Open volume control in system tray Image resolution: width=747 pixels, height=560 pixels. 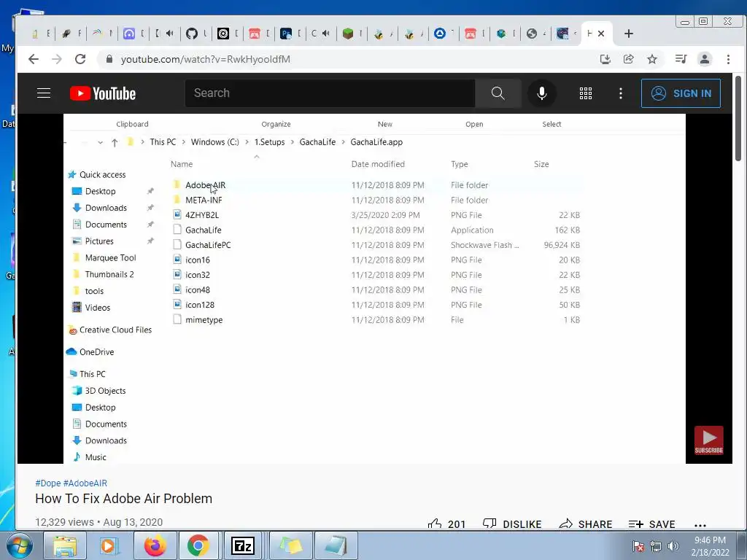[x=673, y=546]
